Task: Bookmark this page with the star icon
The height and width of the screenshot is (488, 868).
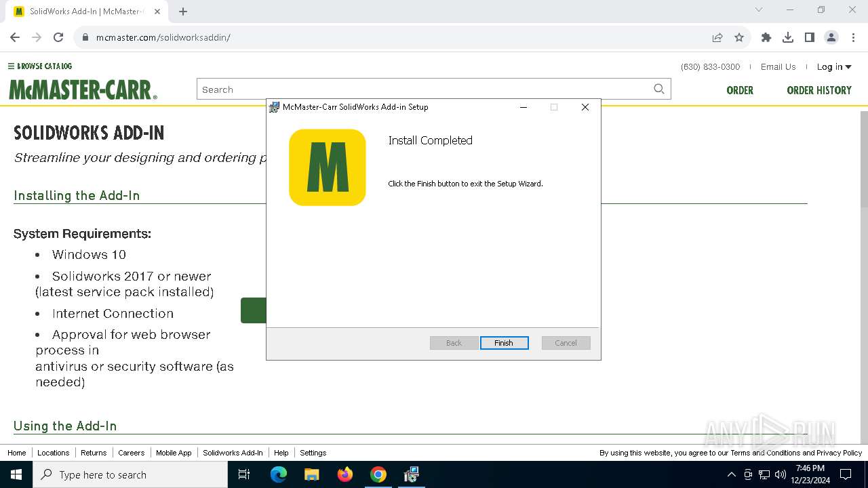Action: (x=739, y=37)
